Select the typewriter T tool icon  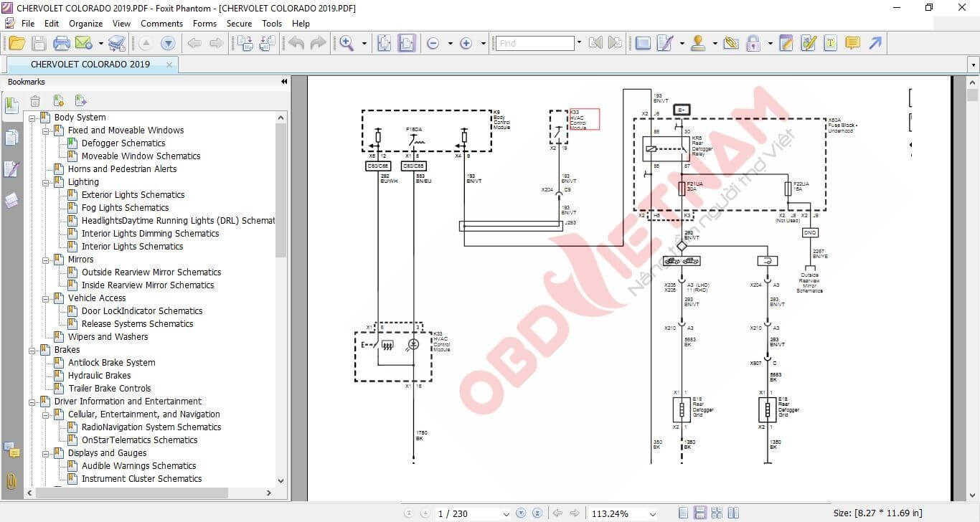tap(830, 43)
